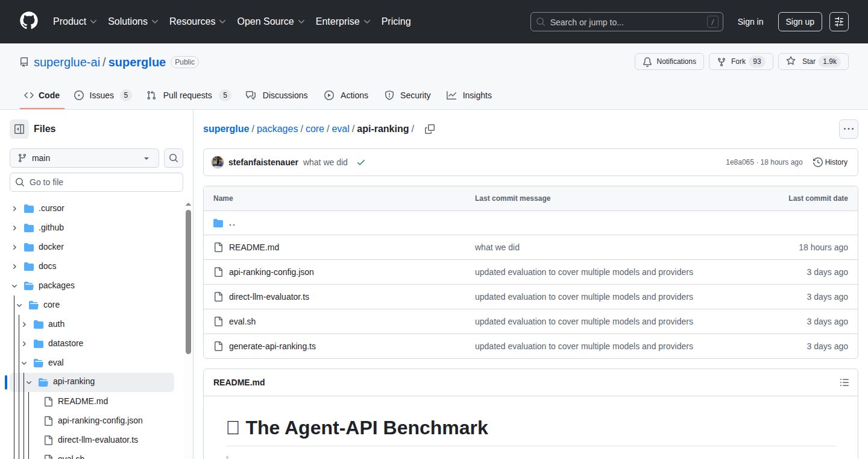Focus the Search or jump to field
This screenshot has width=868, height=459.
click(x=627, y=22)
